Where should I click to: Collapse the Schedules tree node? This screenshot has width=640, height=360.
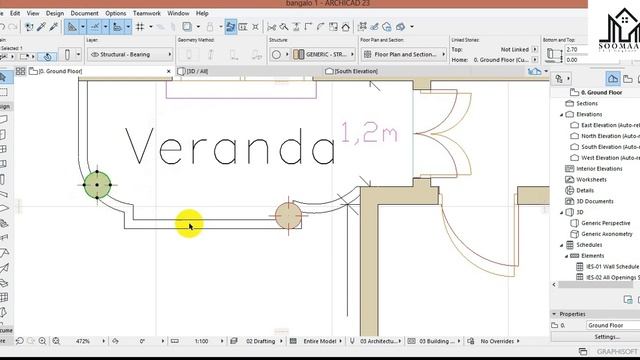coord(562,245)
